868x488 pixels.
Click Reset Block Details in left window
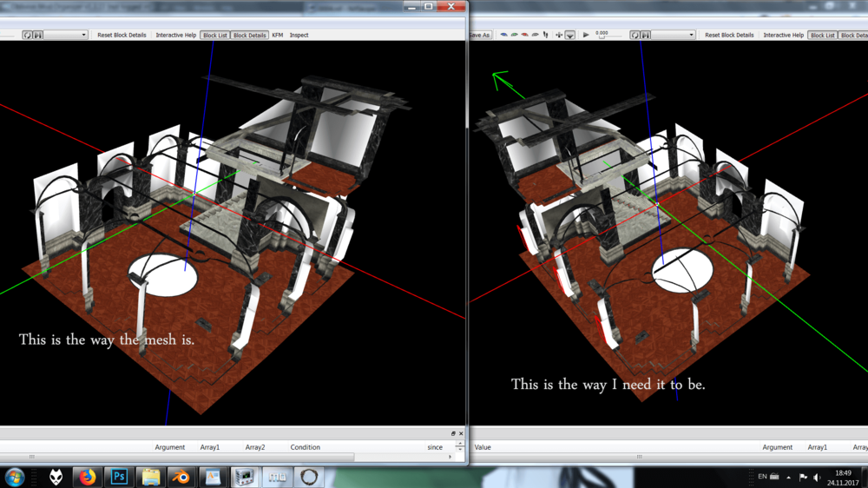122,35
